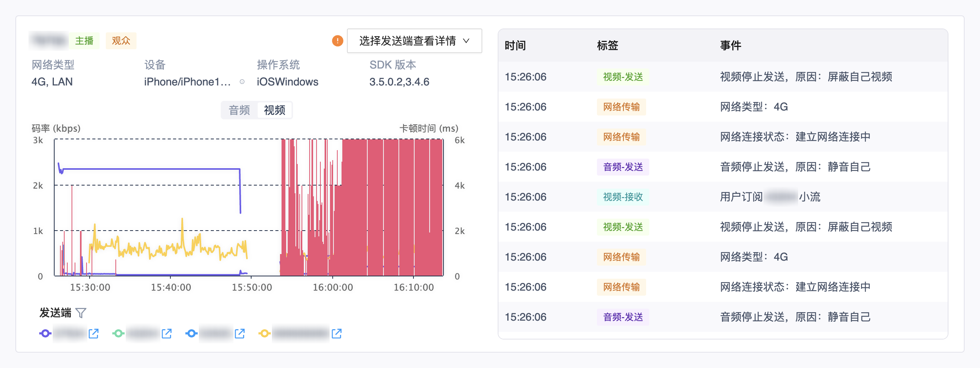
Task: Click the 16:00:00 time axis label
Action: tap(333, 287)
